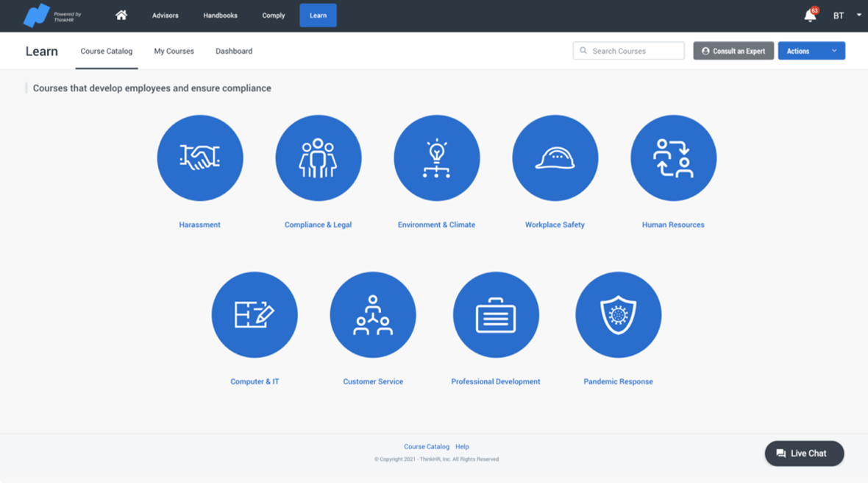This screenshot has width=868, height=483.
Task: Open the Handbooks menu item
Action: [x=220, y=15]
